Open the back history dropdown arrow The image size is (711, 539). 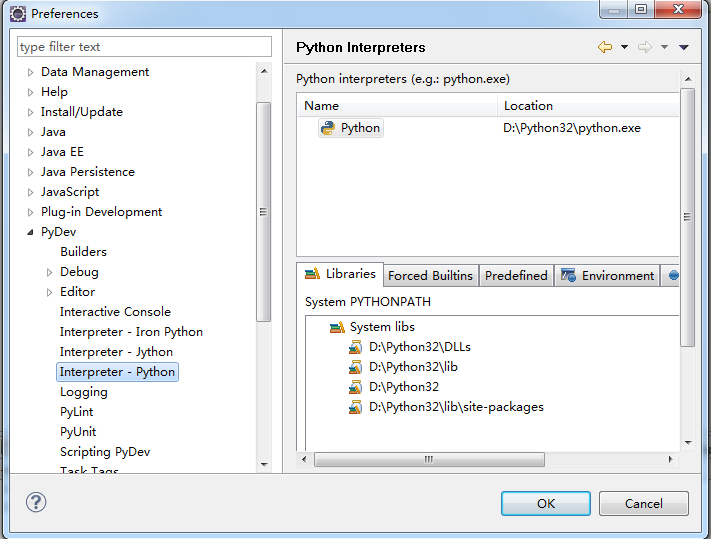(624, 47)
